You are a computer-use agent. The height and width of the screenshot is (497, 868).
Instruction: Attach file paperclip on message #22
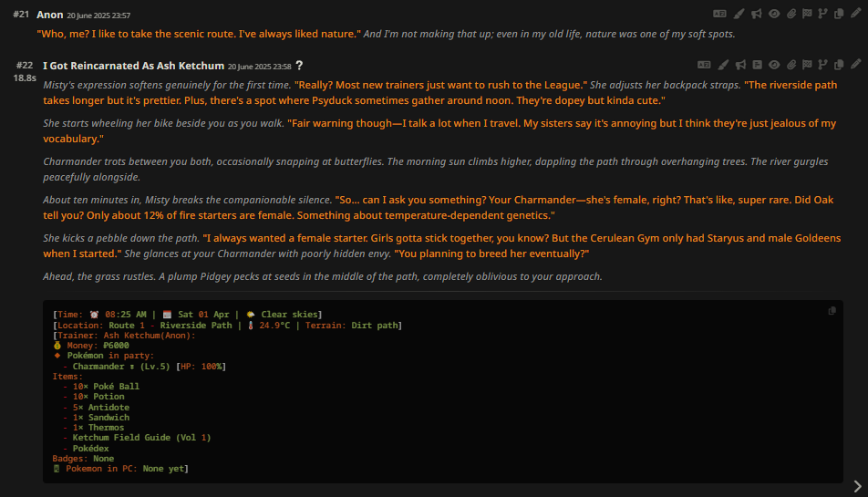point(791,65)
